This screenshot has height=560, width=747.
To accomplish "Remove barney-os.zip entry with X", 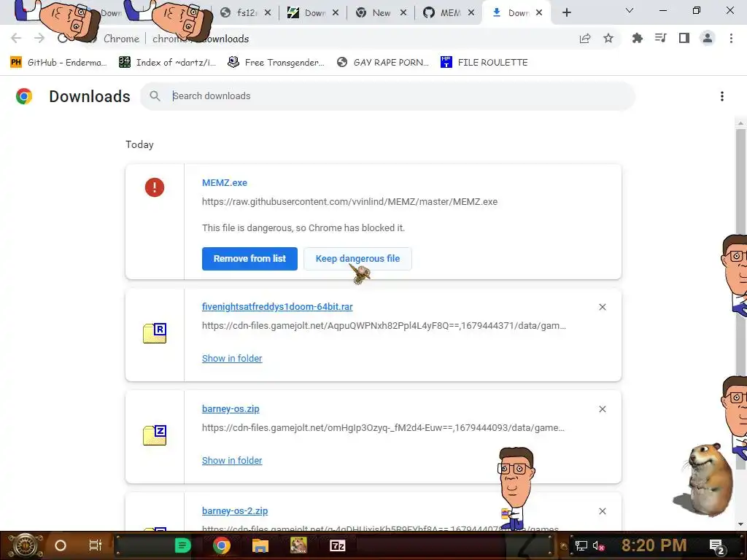I will tap(602, 409).
